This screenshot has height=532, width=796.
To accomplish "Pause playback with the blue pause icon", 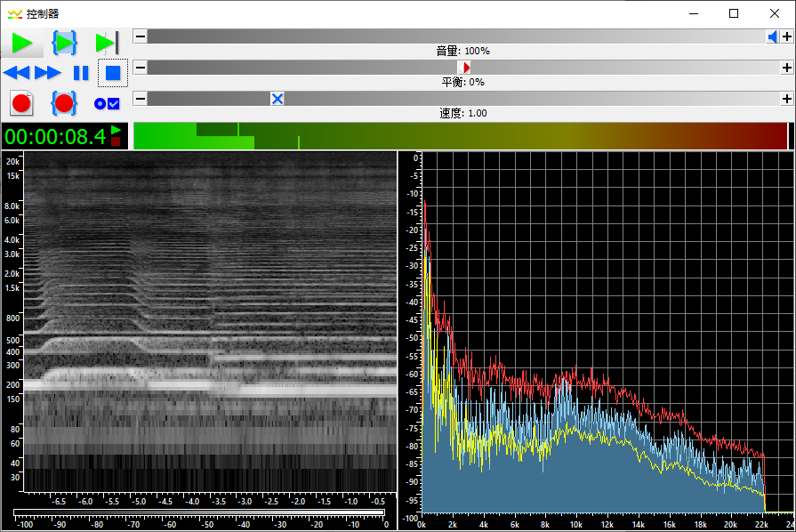I will tap(80, 73).
